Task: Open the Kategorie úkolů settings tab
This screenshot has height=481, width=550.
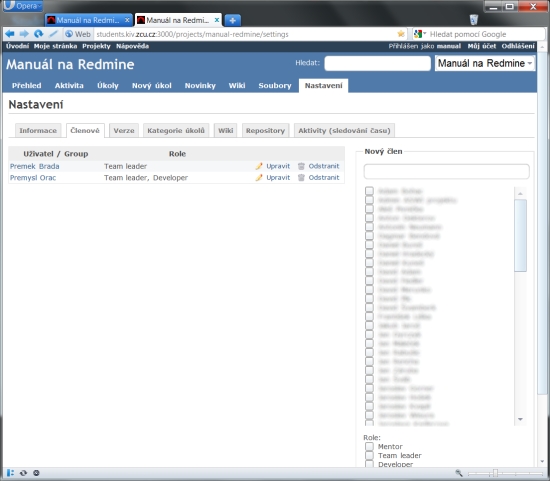Action: 176,131
